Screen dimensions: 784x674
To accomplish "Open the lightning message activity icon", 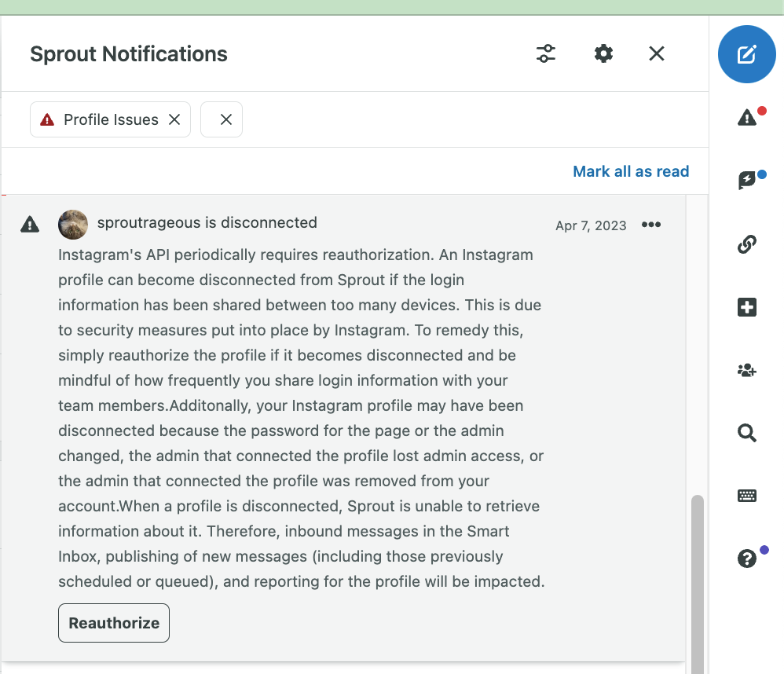I will coord(747,180).
